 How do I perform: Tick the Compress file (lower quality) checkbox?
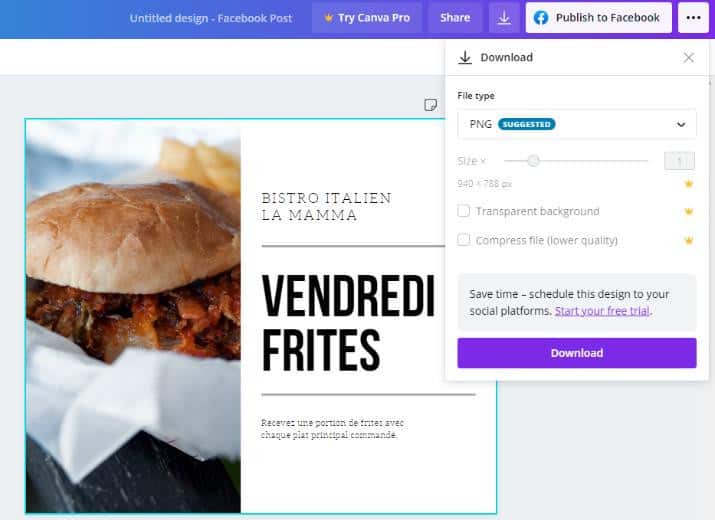click(x=463, y=239)
